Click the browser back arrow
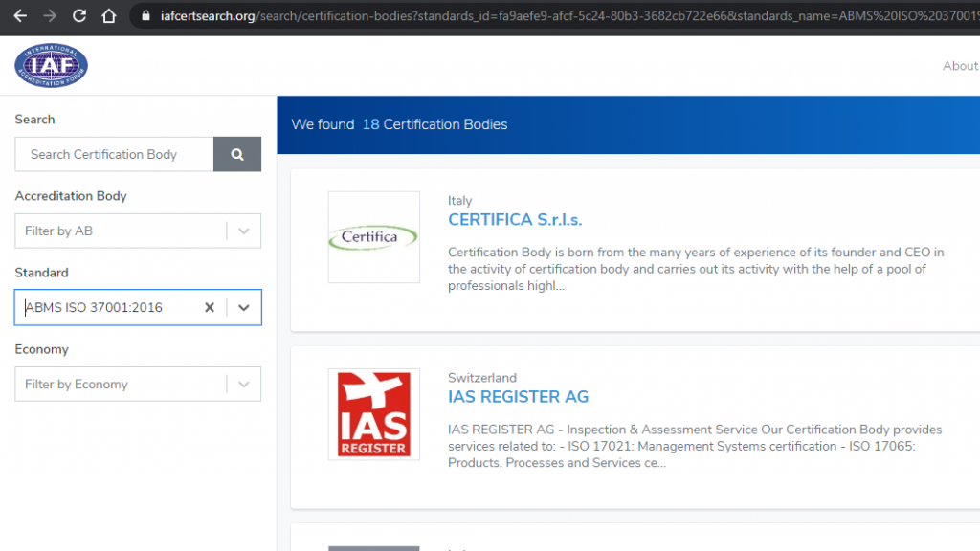This screenshot has height=551, width=980. (x=19, y=16)
